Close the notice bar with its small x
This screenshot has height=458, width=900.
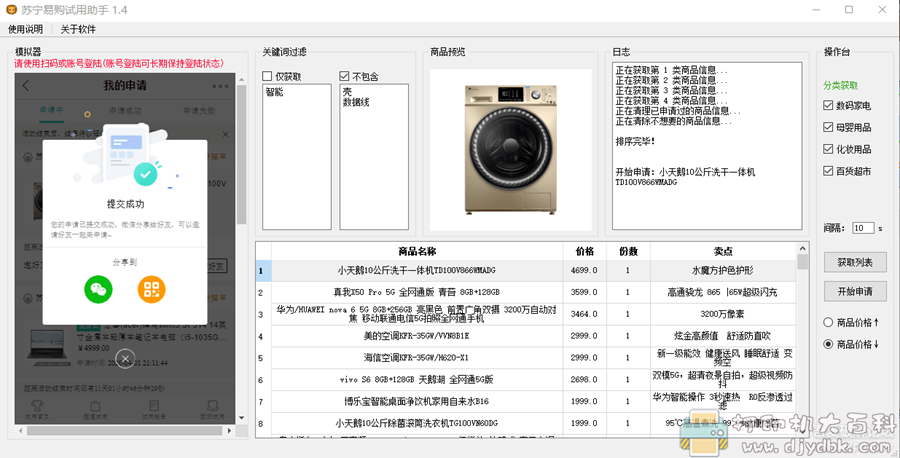pos(225,134)
